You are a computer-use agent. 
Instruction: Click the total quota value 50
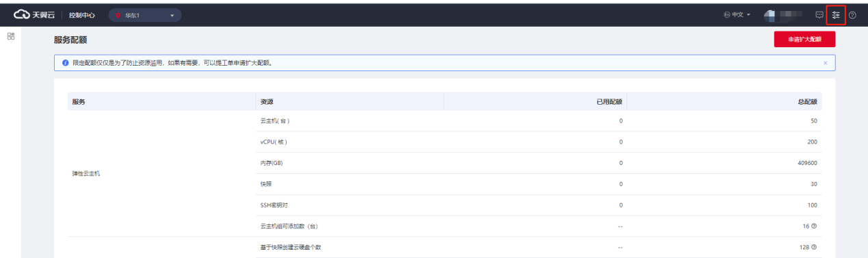click(814, 121)
